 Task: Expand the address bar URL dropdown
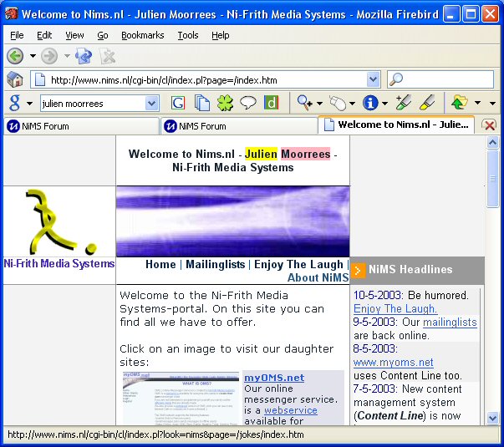[373, 79]
